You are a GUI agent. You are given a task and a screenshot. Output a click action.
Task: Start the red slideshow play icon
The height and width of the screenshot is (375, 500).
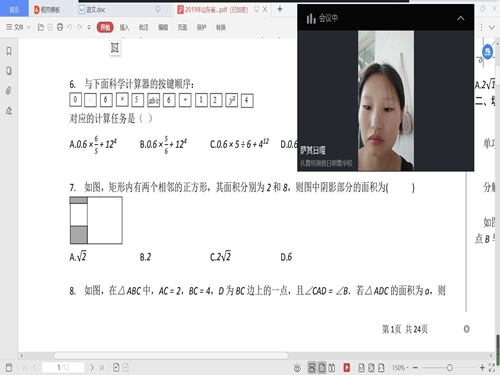point(347,368)
